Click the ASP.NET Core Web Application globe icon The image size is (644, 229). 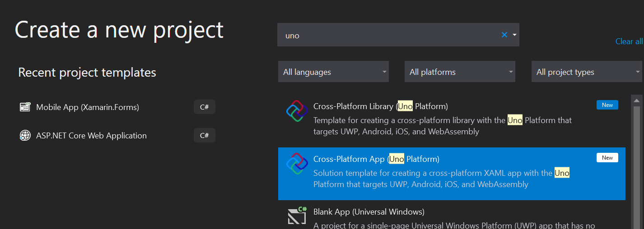pos(25,135)
